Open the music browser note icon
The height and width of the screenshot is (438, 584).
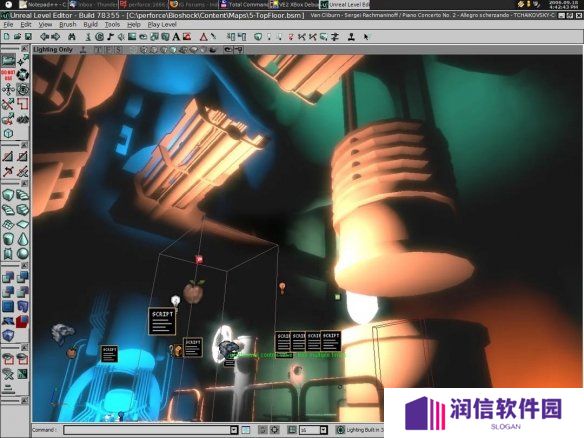[110, 36]
